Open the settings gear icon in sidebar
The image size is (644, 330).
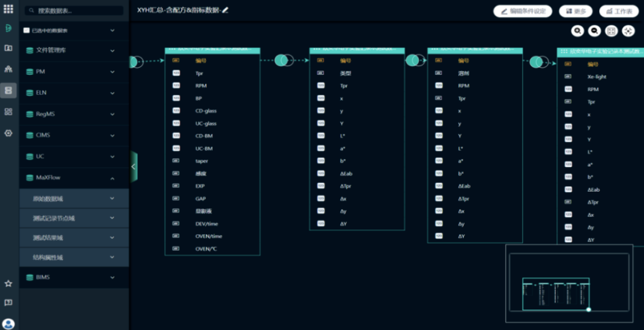click(8, 133)
